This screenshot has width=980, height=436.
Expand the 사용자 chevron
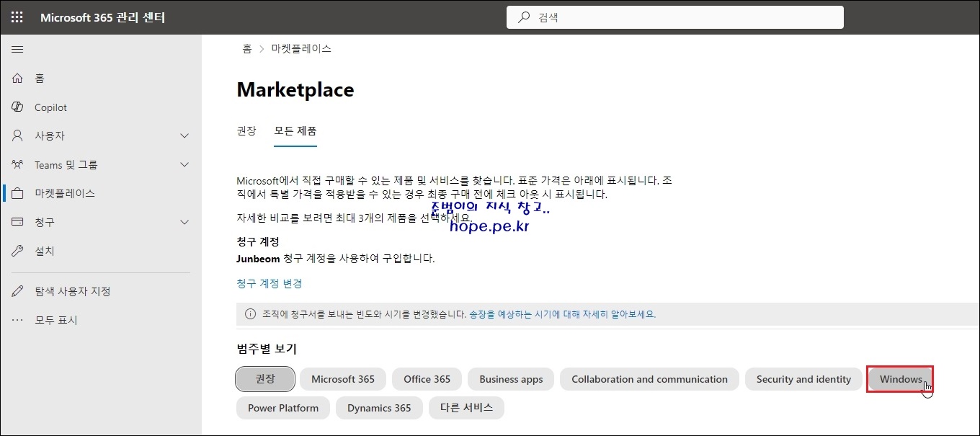point(184,135)
